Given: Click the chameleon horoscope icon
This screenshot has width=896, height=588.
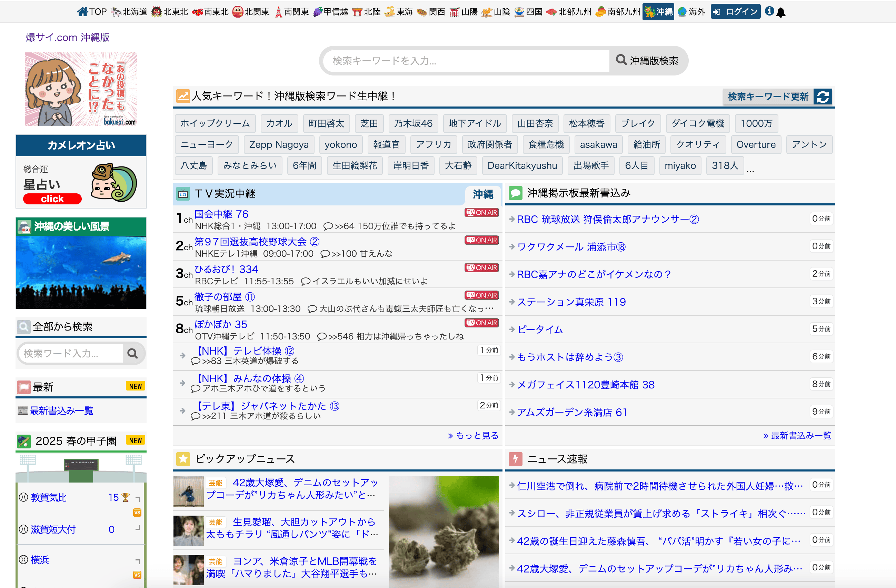Looking at the screenshot, I should click(113, 182).
